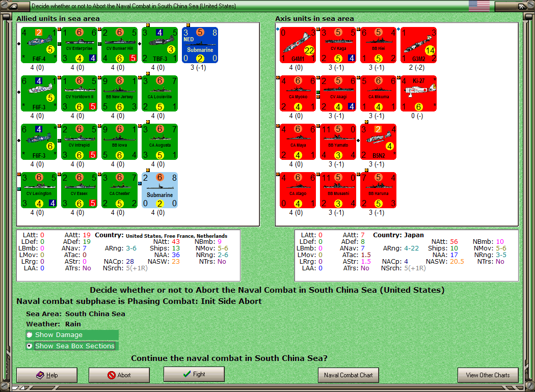Select the CV Yorktown II counter

click(79, 93)
